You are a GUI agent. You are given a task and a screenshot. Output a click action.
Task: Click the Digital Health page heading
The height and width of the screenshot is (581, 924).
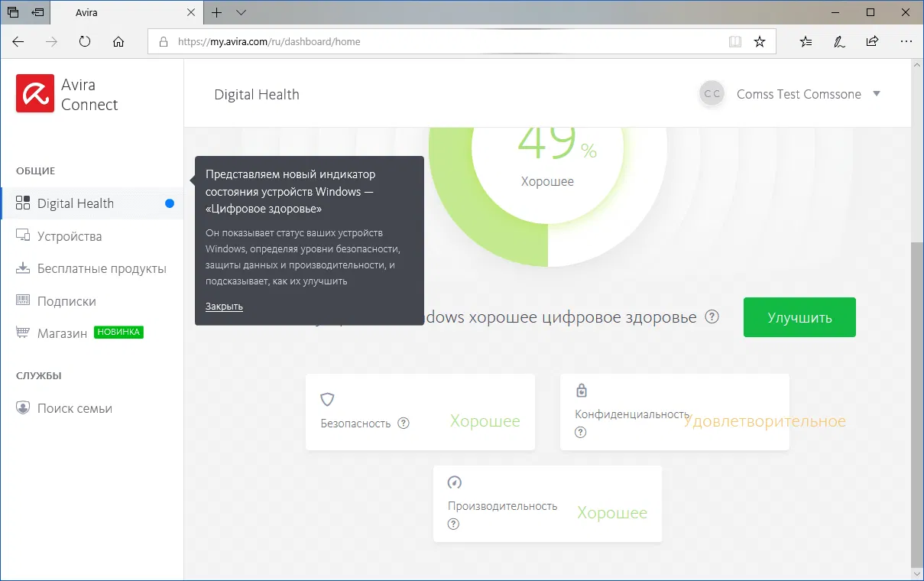257,95
